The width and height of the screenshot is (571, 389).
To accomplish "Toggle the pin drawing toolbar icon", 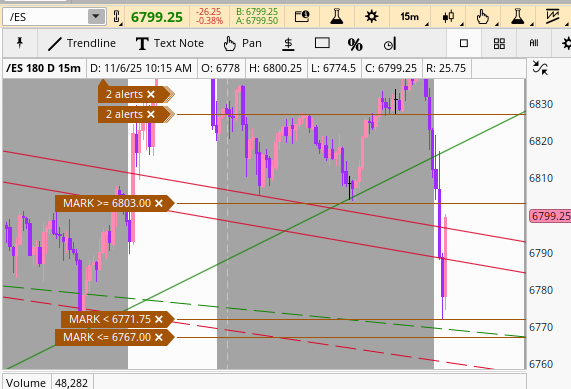I will (x=20, y=43).
